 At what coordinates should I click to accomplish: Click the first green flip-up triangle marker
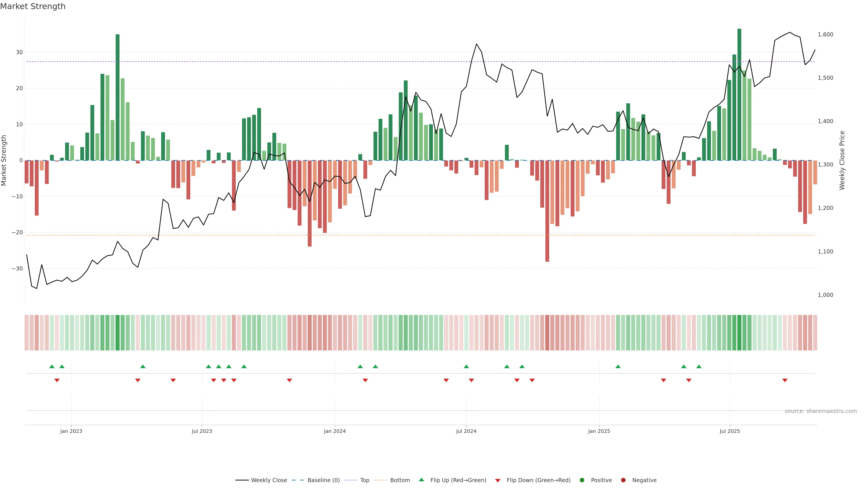pyautogui.click(x=52, y=366)
